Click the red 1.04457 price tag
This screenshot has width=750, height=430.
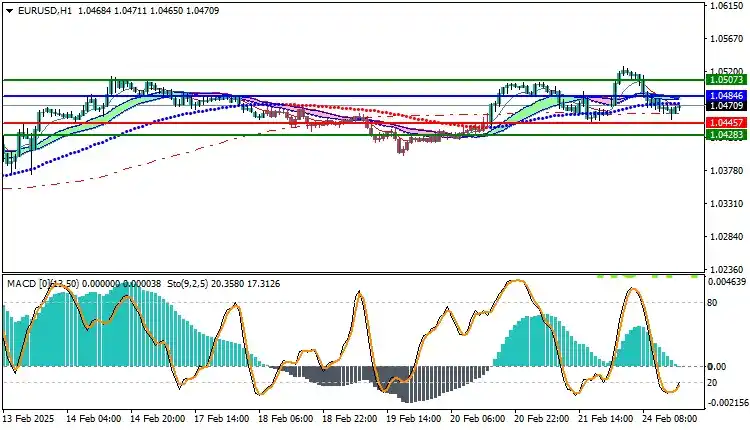pyautogui.click(x=725, y=122)
